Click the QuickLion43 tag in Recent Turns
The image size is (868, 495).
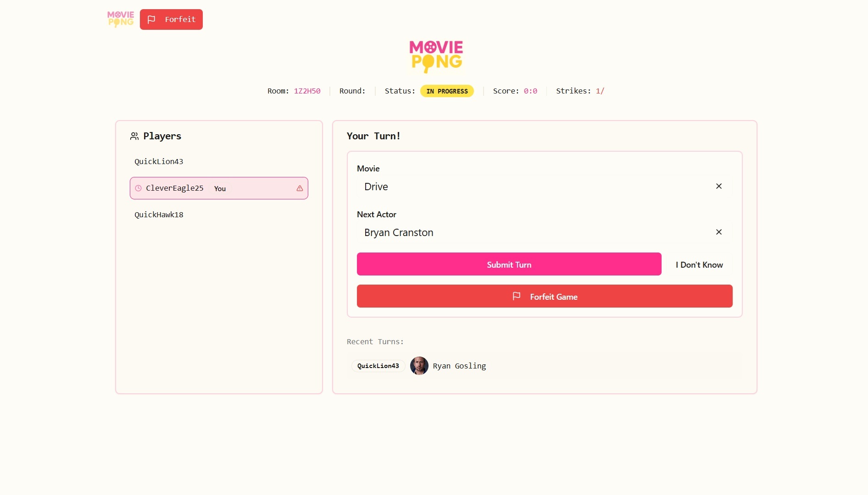378,366
